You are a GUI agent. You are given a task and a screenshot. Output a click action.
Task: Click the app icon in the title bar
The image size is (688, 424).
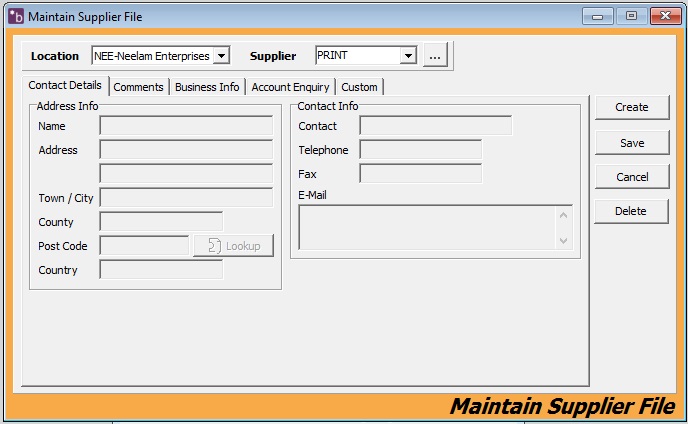[16, 17]
